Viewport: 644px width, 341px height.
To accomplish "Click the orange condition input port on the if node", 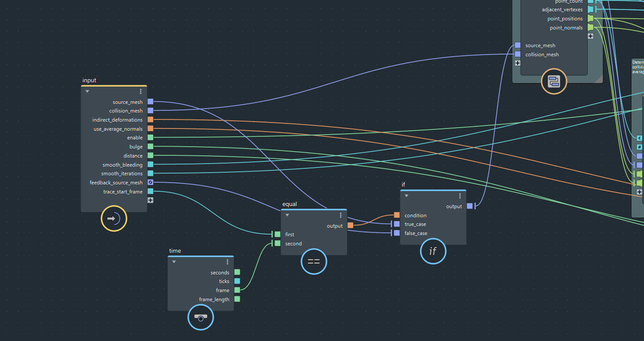I will pyautogui.click(x=396, y=215).
